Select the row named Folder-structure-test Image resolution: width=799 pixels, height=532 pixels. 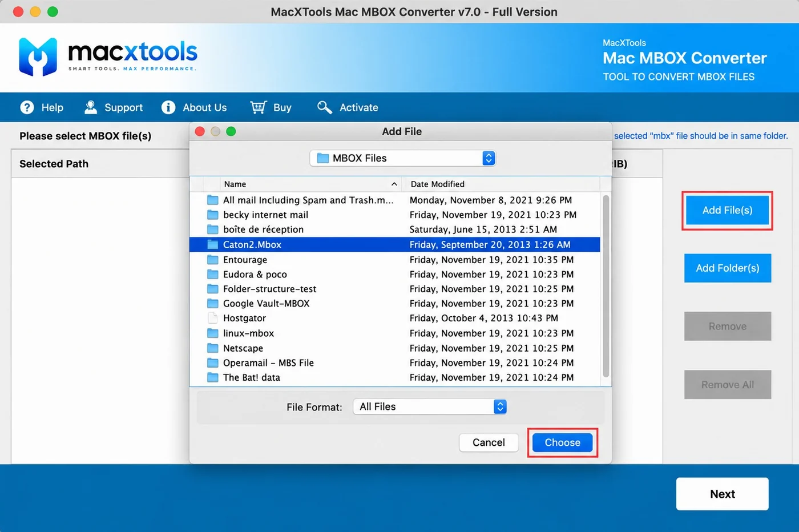click(395, 289)
